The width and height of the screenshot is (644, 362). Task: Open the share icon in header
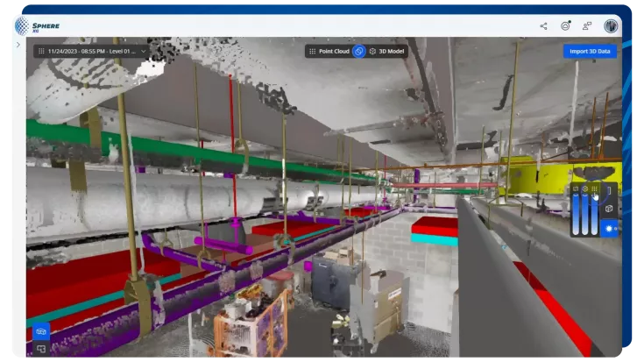(543, 26)
